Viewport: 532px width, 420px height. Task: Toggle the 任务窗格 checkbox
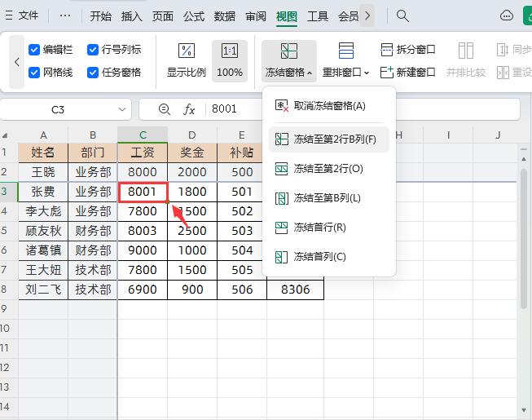tap(93, 73)
